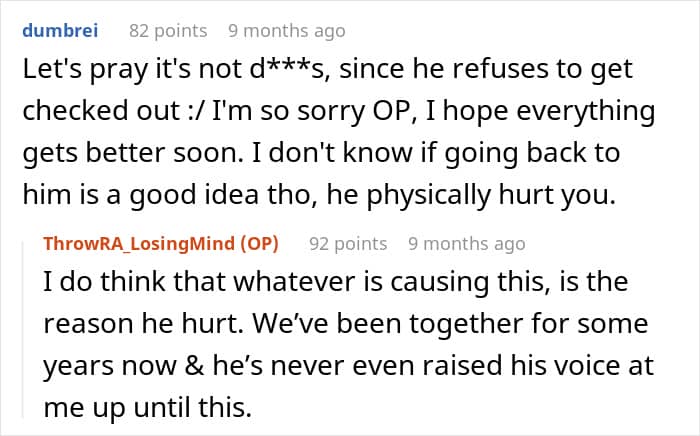Click the line starting "gets better soon"
Viewport: 700px width, 436px height.
click(x=321, y=153)
